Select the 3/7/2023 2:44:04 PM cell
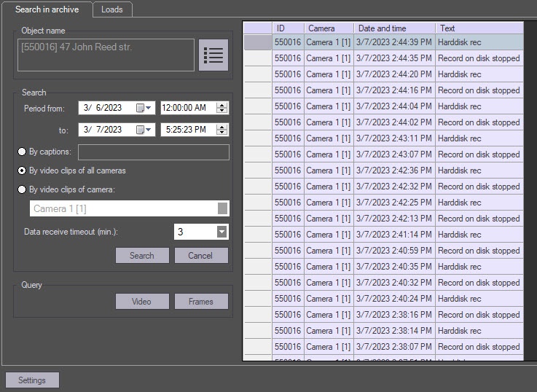Viewport: 537px width, 392px height. pos(394,106)
